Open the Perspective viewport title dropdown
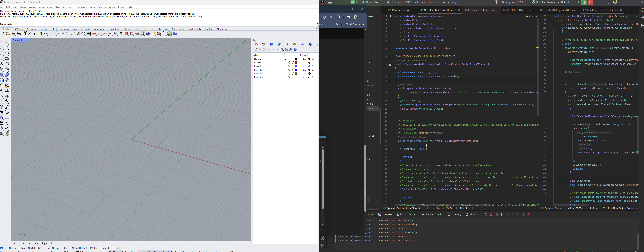The image size is (644, 252). coord(27,40)
